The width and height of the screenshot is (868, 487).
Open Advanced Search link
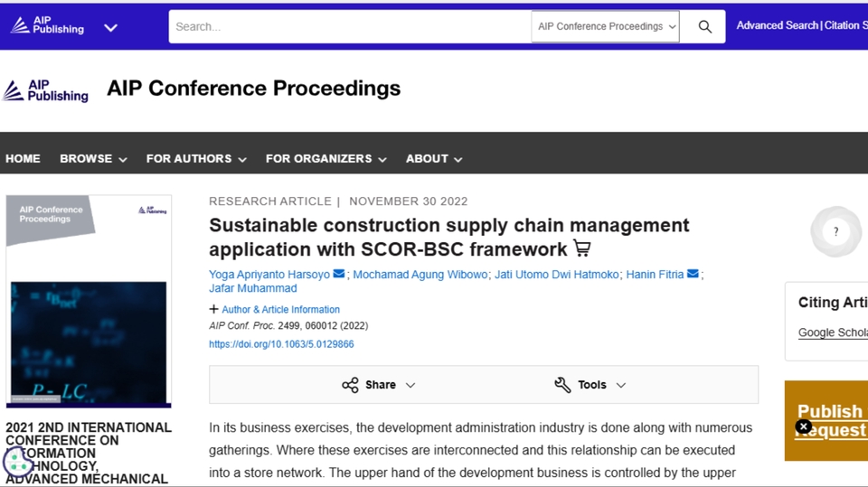(x=777, y=25)
